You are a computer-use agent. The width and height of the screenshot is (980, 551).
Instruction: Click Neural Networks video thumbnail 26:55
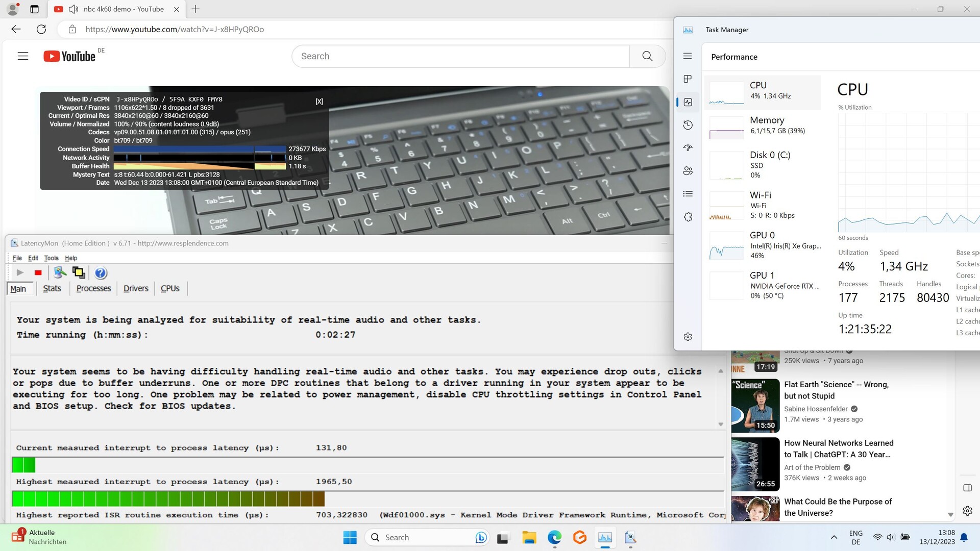coord(755,464)
